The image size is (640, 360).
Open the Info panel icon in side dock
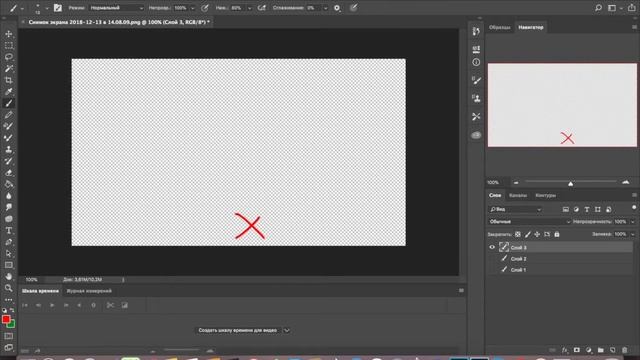[x=476, y=62]
